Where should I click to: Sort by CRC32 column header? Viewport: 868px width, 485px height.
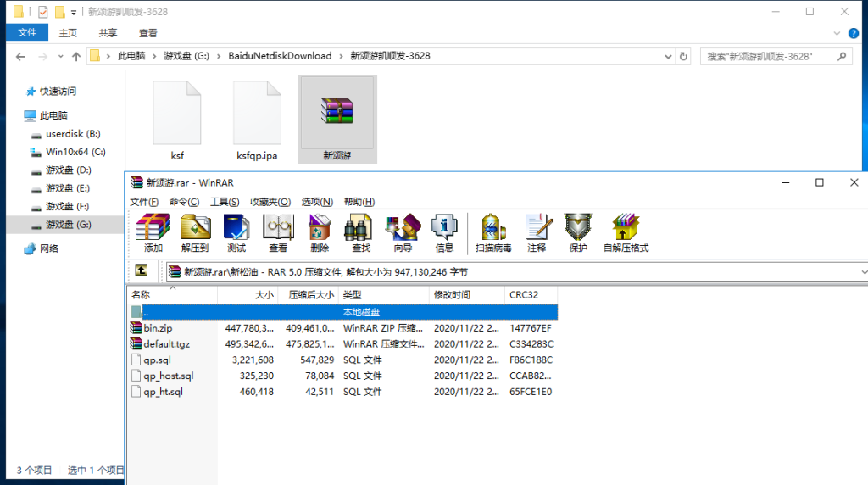coord(531,294)
